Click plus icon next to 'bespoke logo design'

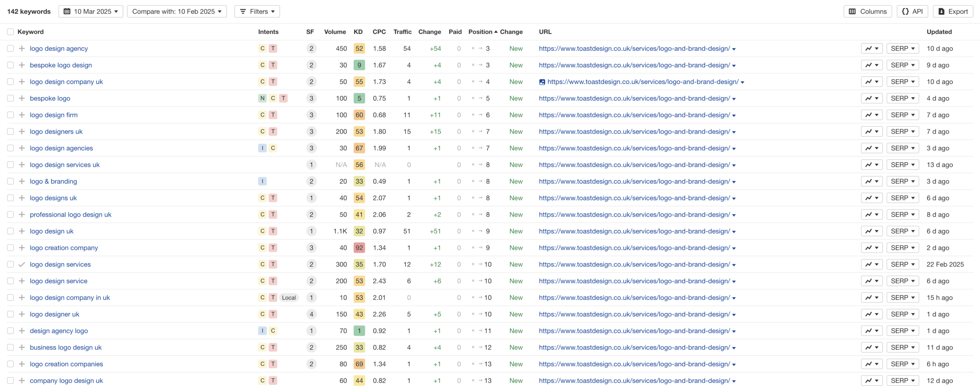click(22, 65)
